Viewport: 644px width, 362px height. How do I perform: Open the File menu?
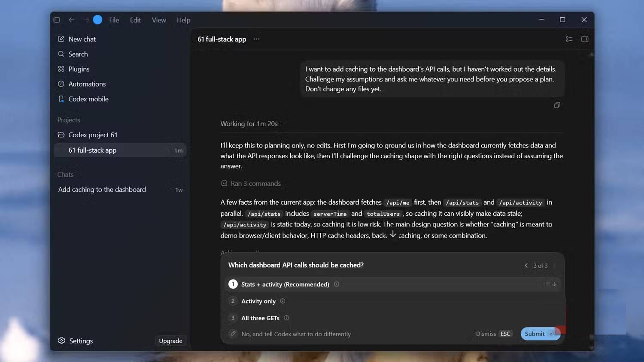pos(114,20)
